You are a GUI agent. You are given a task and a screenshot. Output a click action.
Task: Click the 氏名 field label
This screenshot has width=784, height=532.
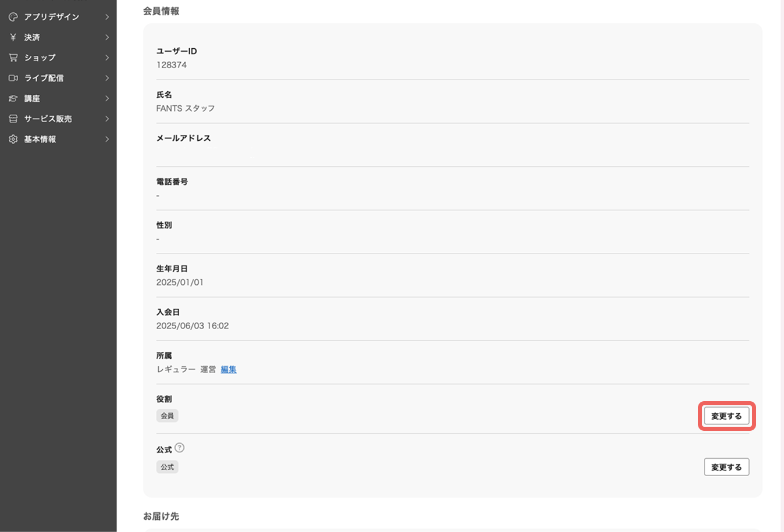164,94
